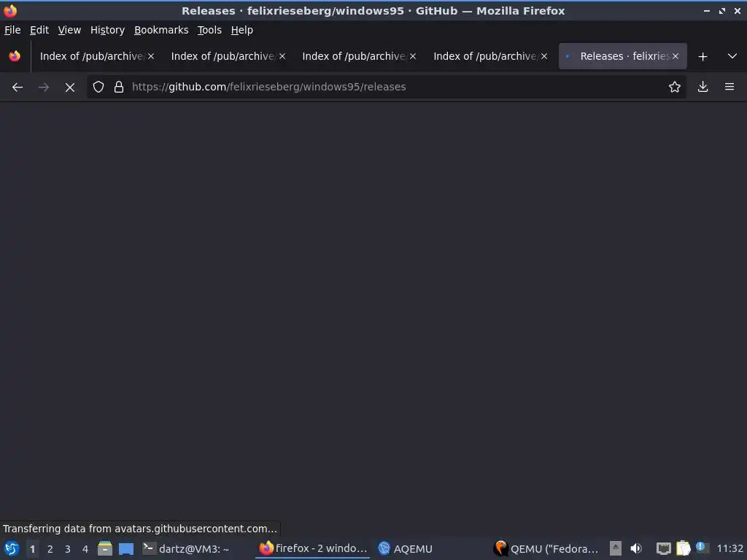Close the Releases felixrieseberg tab
Image resolution: width=747 pixels, height=560 pixels.
[x=675, y=56]
